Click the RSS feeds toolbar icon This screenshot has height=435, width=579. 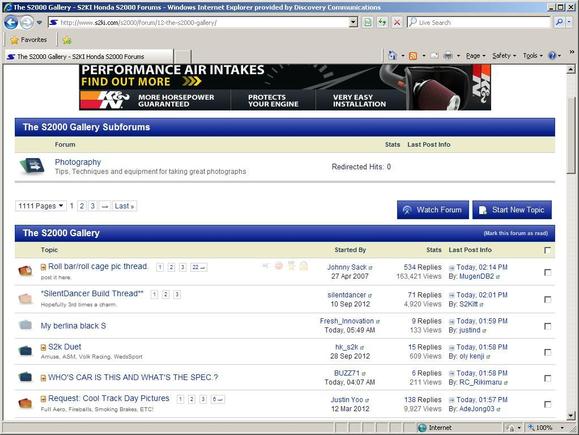pyautogui.click(x=413, y=56)
